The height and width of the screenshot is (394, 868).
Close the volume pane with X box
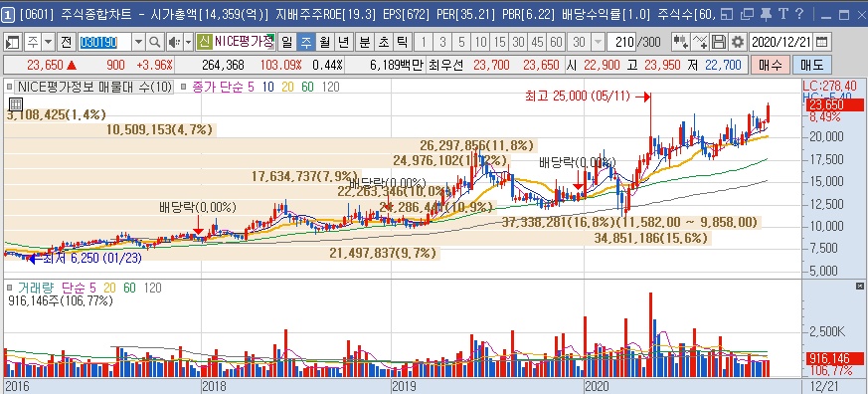(x=859, y=286)
